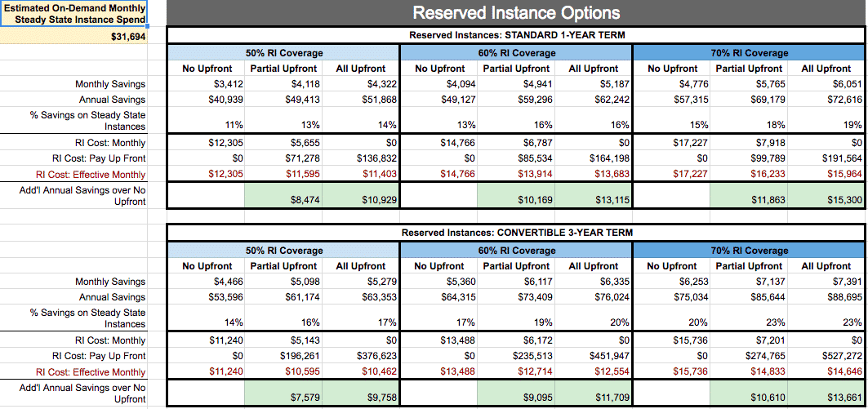Viewport: 868px width, 409px height.
Task: Select the green $15,300 additional savings cell
Action: pos(826,200)
